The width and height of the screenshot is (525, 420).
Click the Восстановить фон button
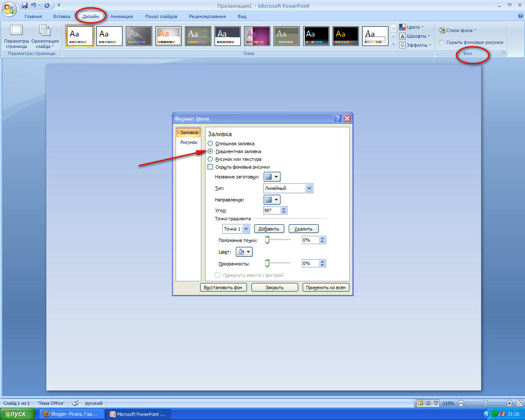click(x=223, y=287)
